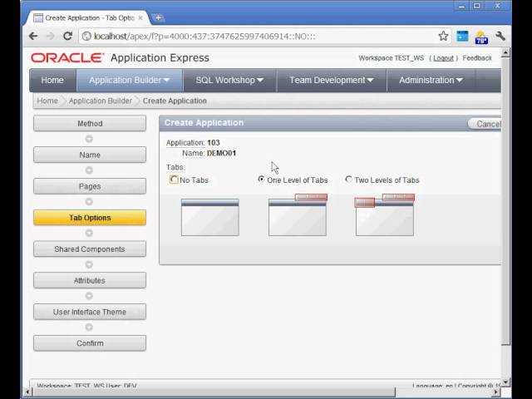Go back using the browser back arrow
The width and height of the screenshot is (532, 399).
[x=33, y=36]
